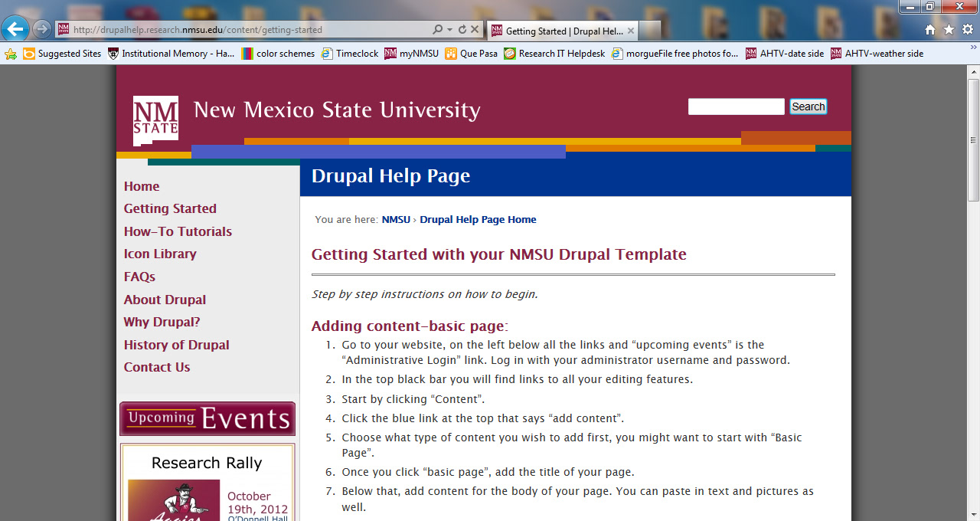
Task: Open Institutional Memory bookmark
Action: 171,54
